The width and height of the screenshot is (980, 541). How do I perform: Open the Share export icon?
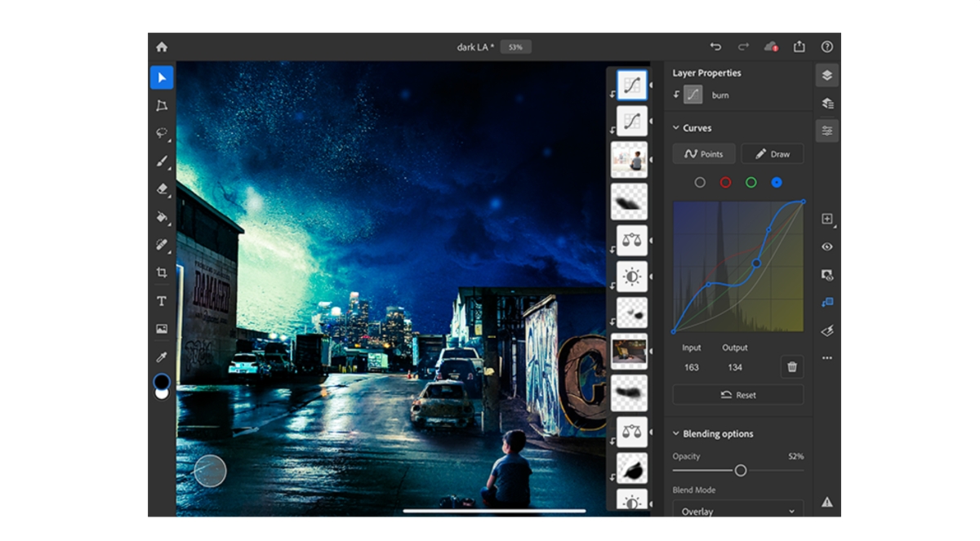(800, 47)
